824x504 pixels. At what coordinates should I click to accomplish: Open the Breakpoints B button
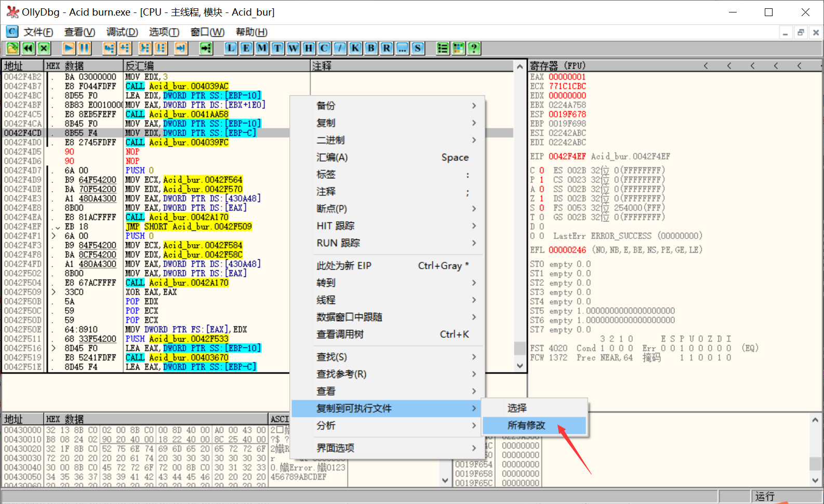point(371,48)
